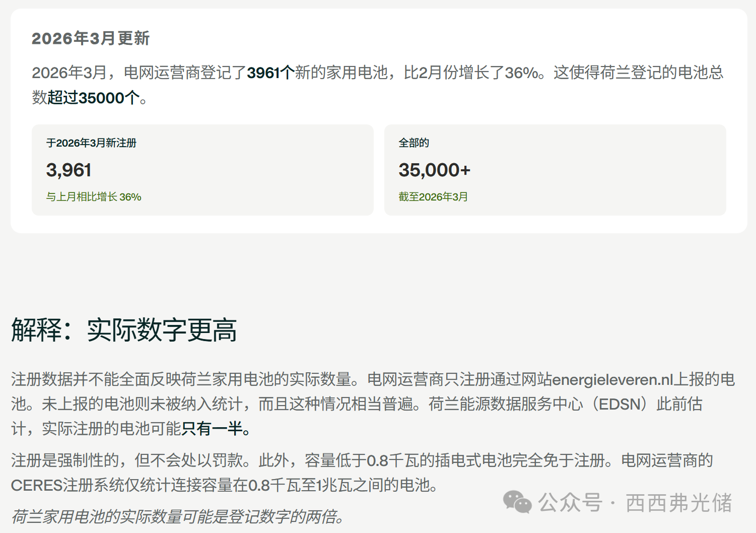
Task: Select the 于2026年3月新注册 card label
Action: (91, 143)
